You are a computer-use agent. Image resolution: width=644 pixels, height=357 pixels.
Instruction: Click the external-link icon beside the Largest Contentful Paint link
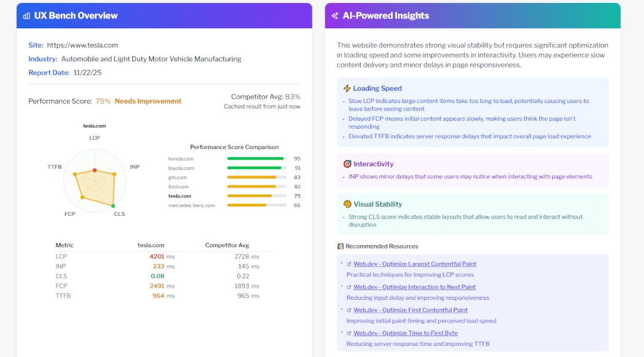pos(348,264)
